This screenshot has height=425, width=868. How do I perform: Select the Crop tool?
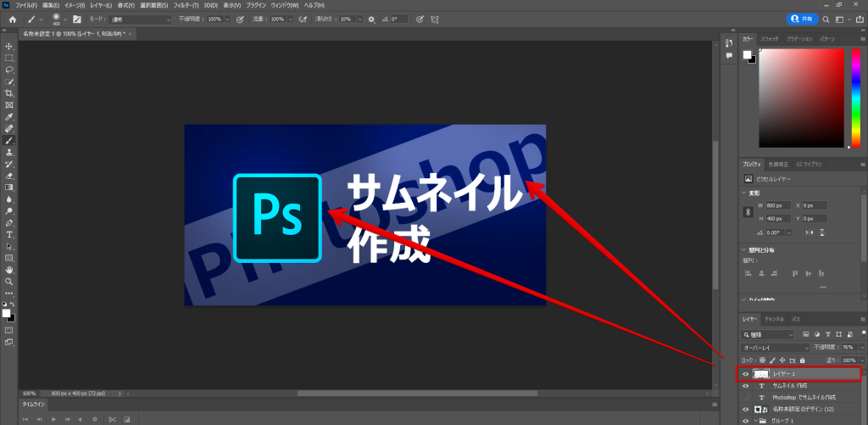(x=8, y=93)
